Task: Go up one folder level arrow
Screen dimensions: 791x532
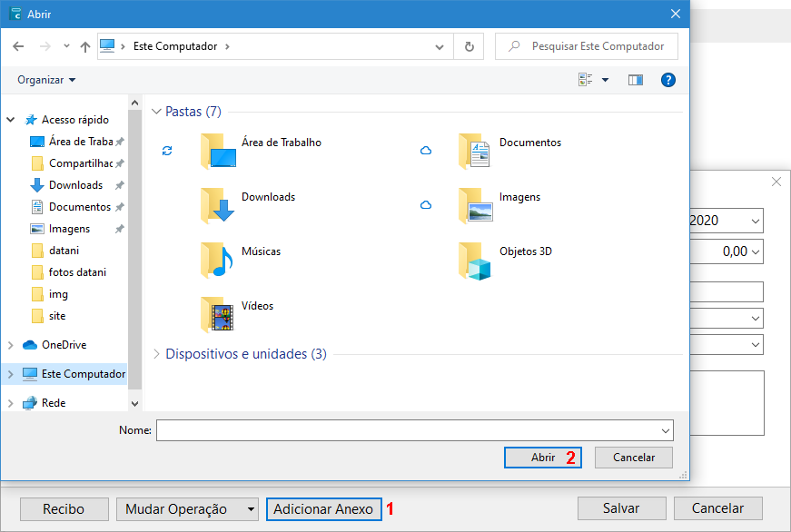Action: 85,46
